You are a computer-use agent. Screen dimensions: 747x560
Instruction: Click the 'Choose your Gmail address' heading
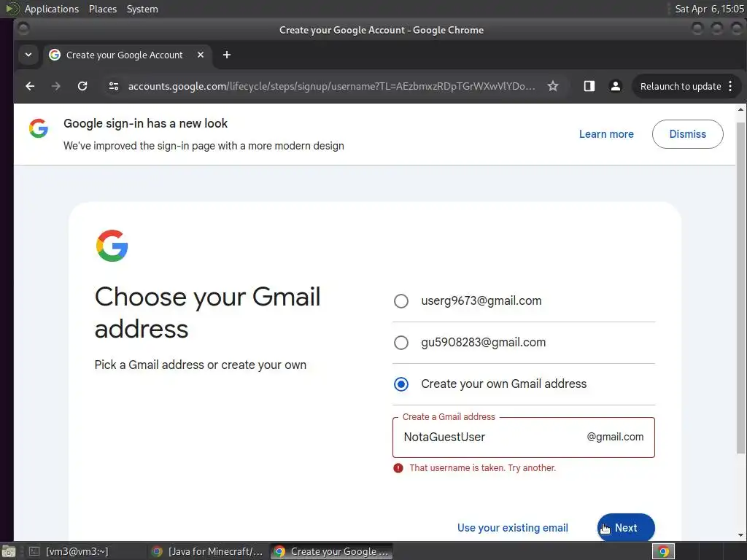(x=208, y=312)
